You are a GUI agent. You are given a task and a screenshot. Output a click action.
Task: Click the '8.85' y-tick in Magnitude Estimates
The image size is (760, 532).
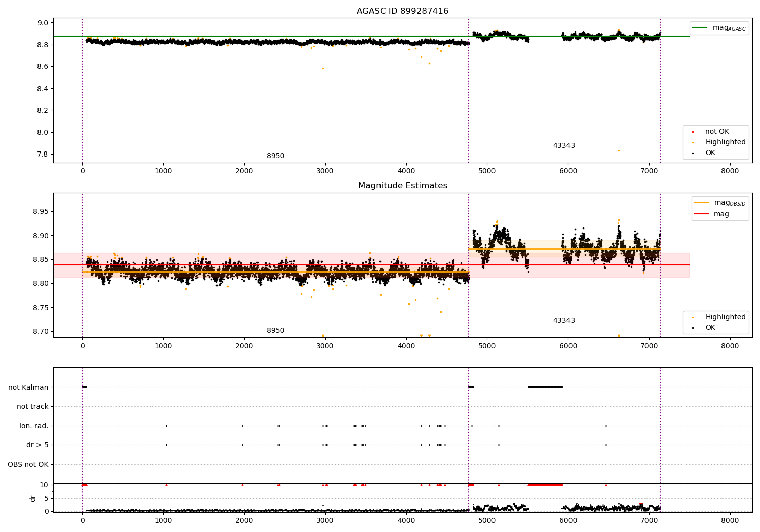click(x=41, y=260)
